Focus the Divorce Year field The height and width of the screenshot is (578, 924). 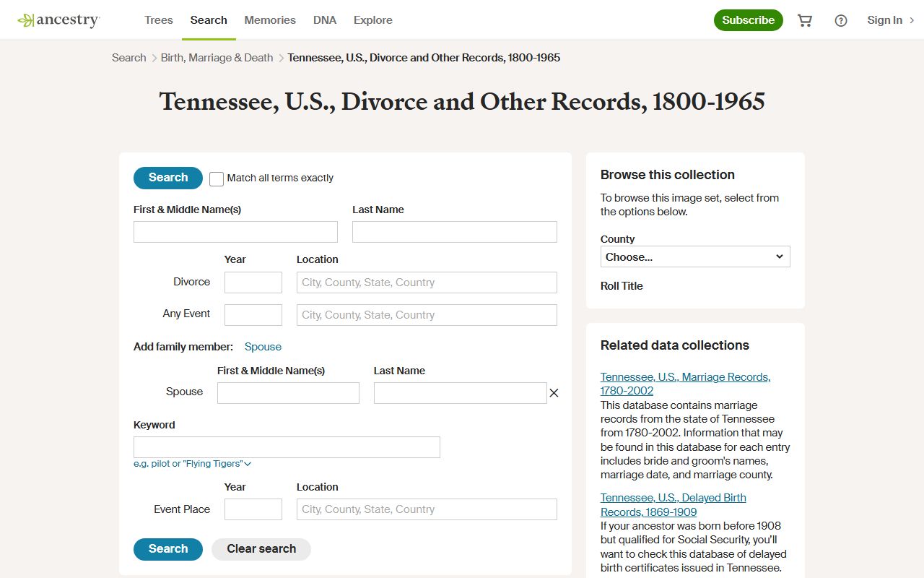click(253, 282)
